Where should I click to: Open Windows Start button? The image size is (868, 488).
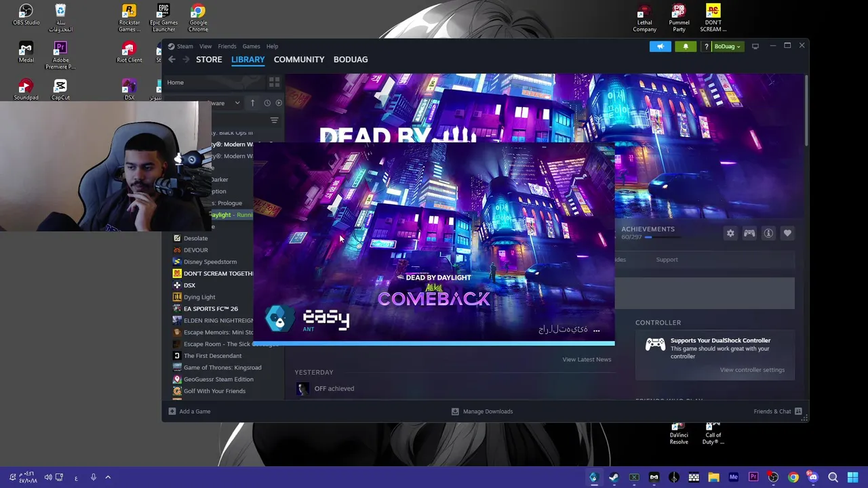tap(853, 477)
